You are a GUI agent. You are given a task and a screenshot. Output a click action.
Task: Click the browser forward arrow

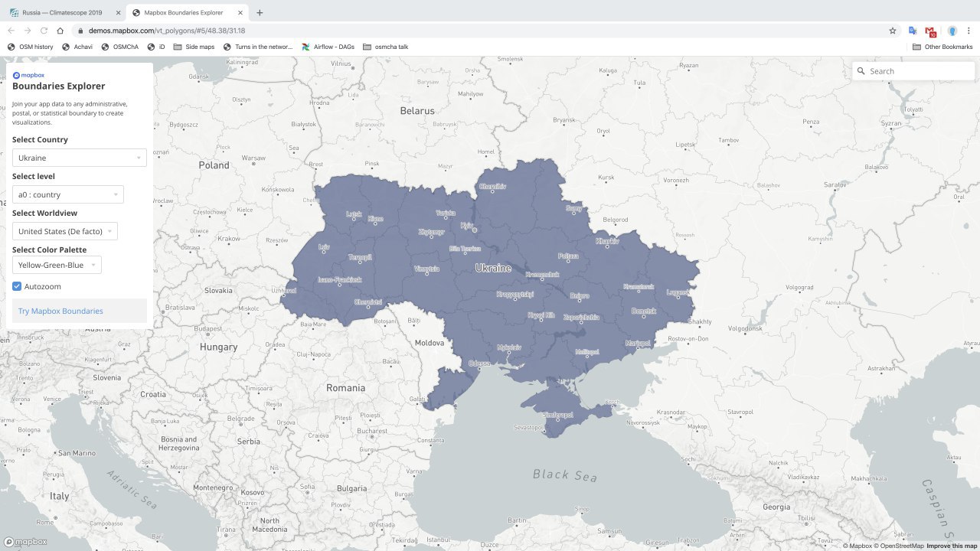click(x=28, y=31)
